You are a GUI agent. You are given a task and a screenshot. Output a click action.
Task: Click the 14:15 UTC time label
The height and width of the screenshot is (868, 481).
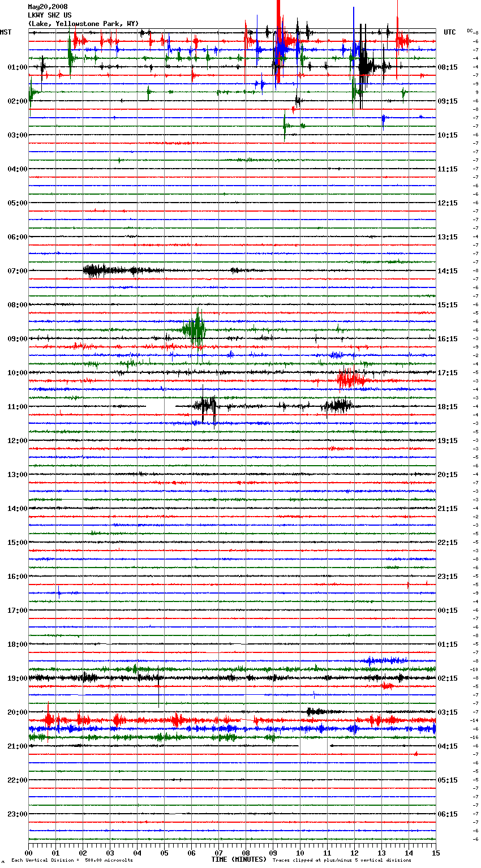[448, 271]
